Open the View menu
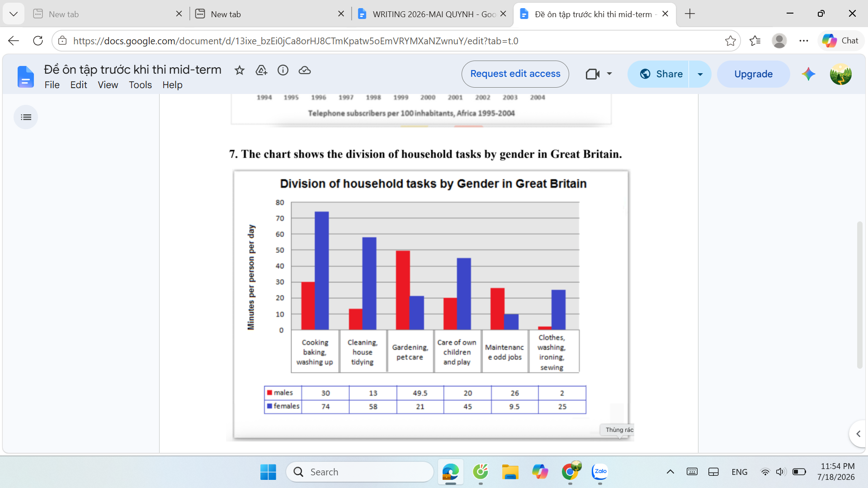Viewport: 868px width, 488px height. [108, 85]
